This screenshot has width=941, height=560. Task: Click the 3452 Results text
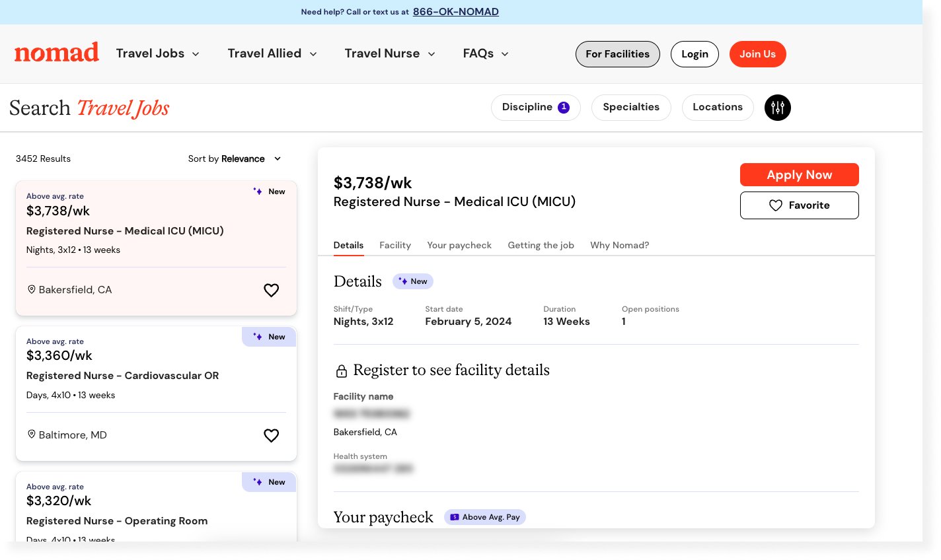(43, 158)
